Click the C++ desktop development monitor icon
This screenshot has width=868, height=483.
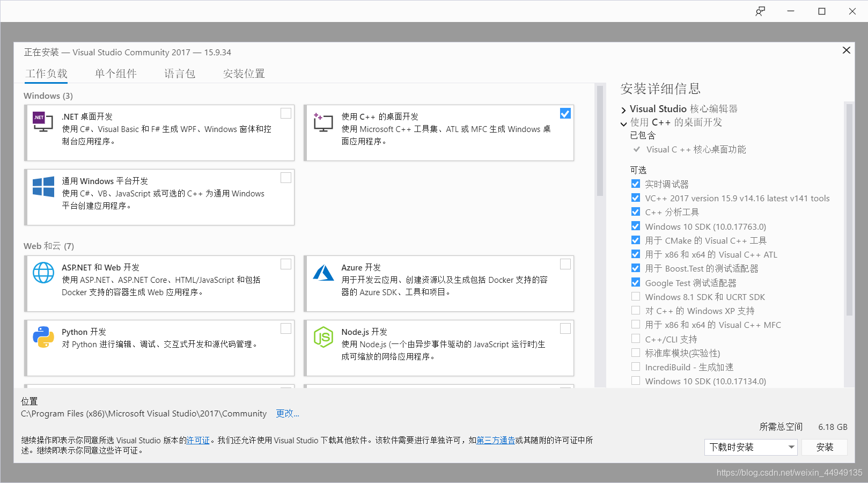click(x=323, y=122)
